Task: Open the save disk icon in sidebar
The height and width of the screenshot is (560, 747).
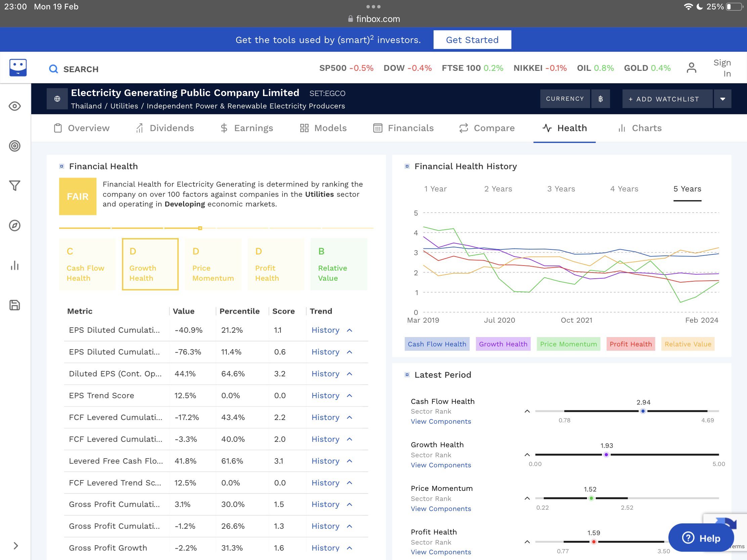Action: (x=14, y=305)
